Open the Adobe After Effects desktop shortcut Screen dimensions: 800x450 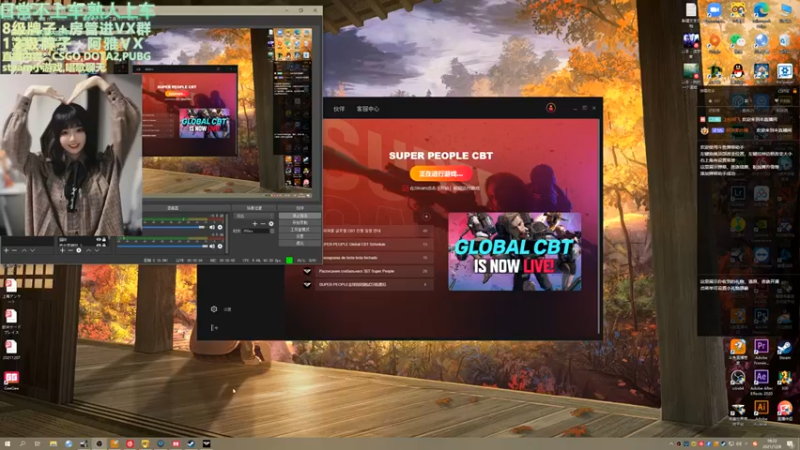(x=761, y=378)
